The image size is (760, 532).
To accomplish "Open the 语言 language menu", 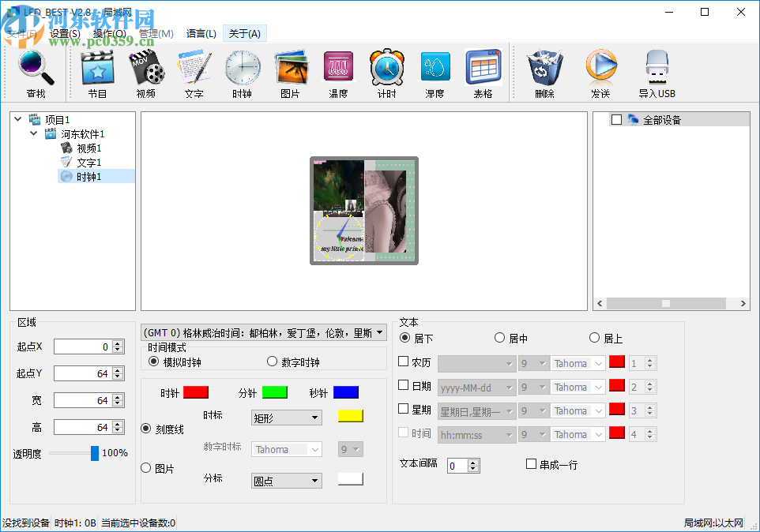I will point(201,33).
